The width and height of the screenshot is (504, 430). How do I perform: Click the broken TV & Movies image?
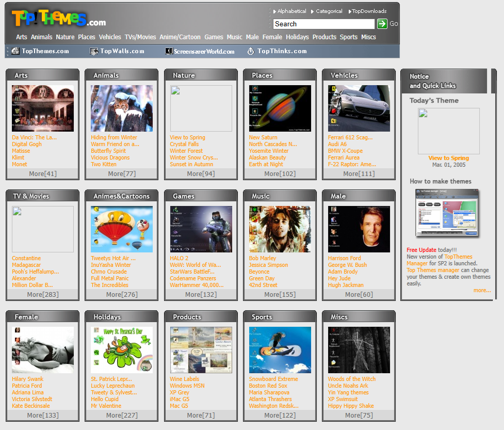point(43,229)
